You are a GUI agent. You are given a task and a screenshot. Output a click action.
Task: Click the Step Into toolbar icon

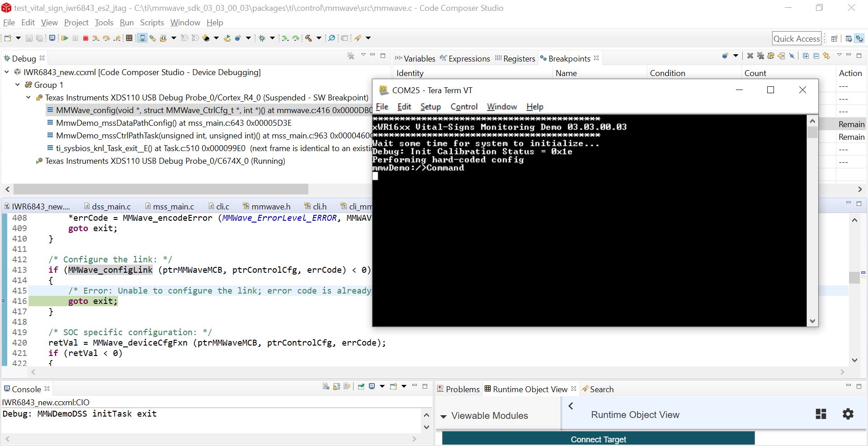point(96,38)
